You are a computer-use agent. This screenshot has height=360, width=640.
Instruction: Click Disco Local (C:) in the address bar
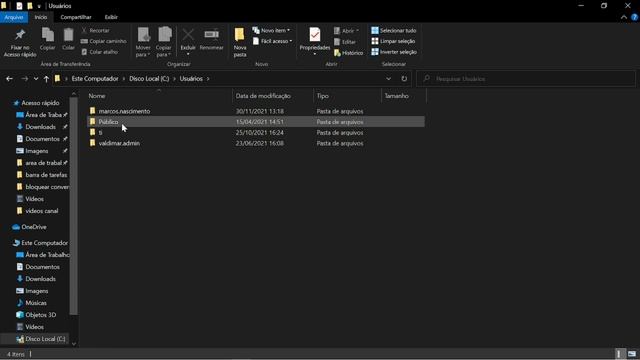click(x=149, y=79)
